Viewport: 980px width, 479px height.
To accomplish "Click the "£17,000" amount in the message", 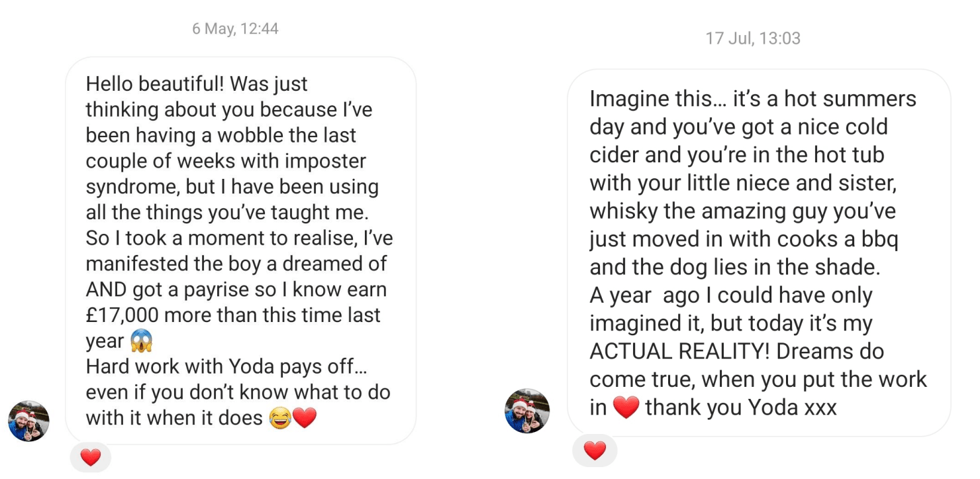I will (x=121, y=315).
